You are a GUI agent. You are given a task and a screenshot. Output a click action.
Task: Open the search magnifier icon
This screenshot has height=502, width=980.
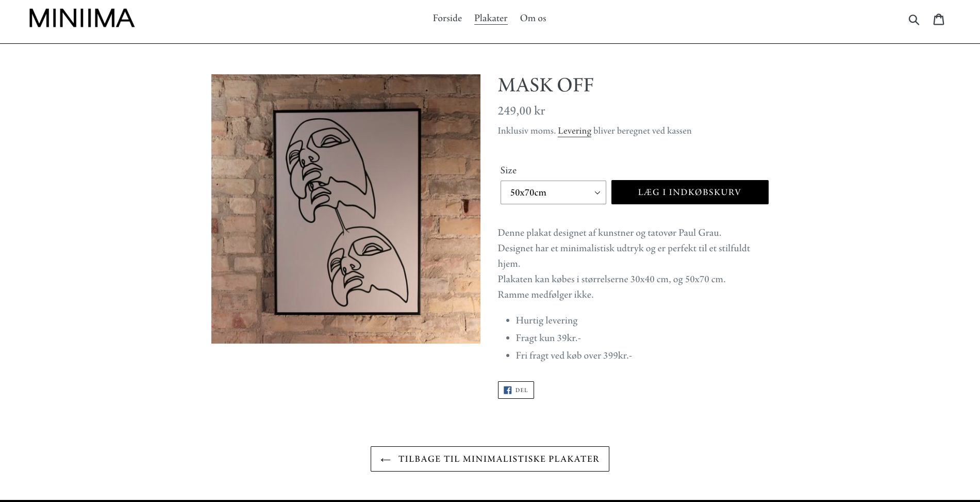click(x=913, y=20)
